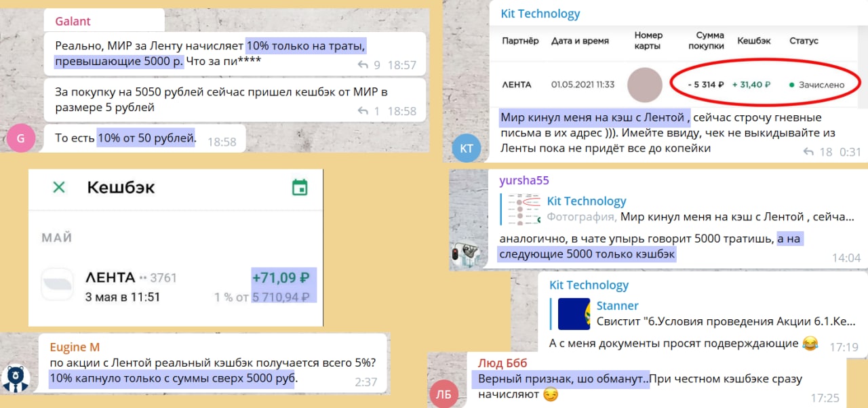Image resolution: width=868 pixels, height=408 pixels.
Task: Click the reply arrow with 1 reply
Action: (363, 110)
